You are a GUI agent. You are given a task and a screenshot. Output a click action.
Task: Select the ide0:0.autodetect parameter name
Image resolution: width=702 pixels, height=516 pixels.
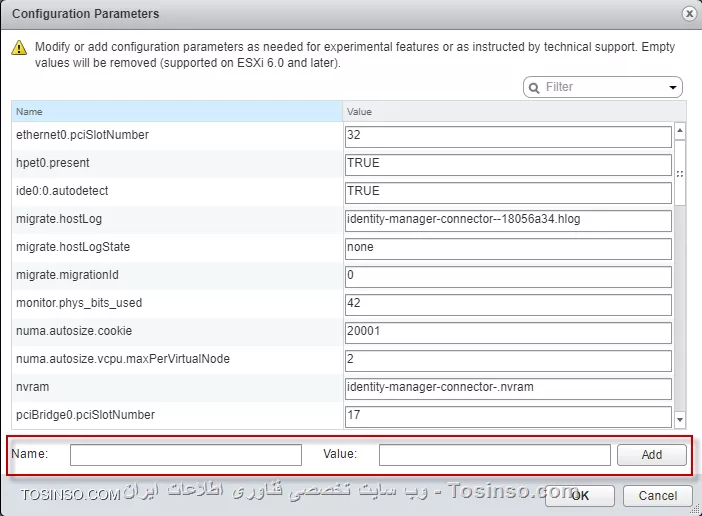62,191
